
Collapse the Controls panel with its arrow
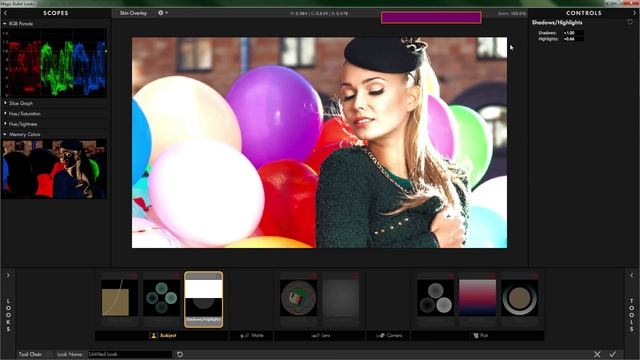[634, 13]
